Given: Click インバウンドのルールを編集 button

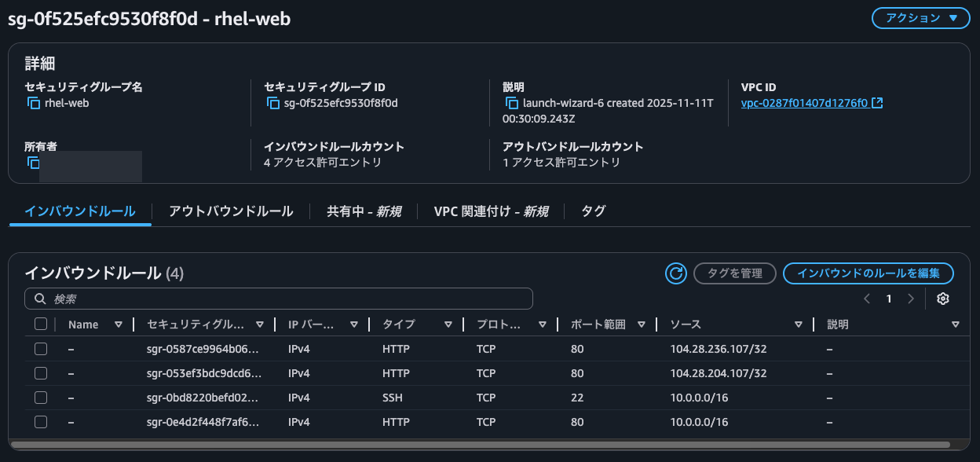Looking at the screenshot, I should pyautogui.click(x=868, y=273).
